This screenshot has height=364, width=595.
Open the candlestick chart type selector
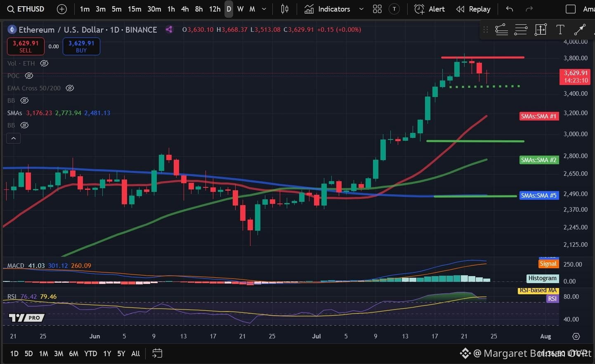(x=285, y=9)
